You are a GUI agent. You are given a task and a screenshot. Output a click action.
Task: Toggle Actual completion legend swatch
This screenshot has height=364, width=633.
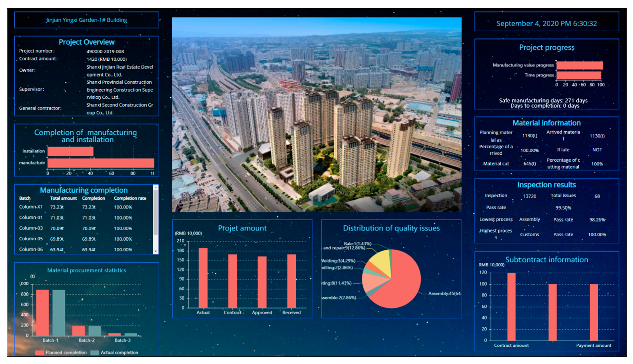click(x=94, y=353)
